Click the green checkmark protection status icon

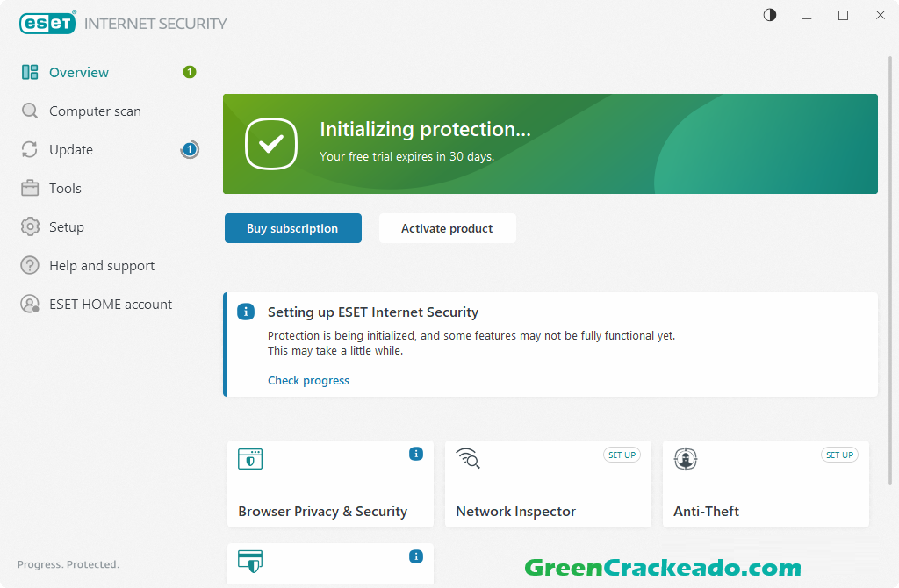(271, 143)
